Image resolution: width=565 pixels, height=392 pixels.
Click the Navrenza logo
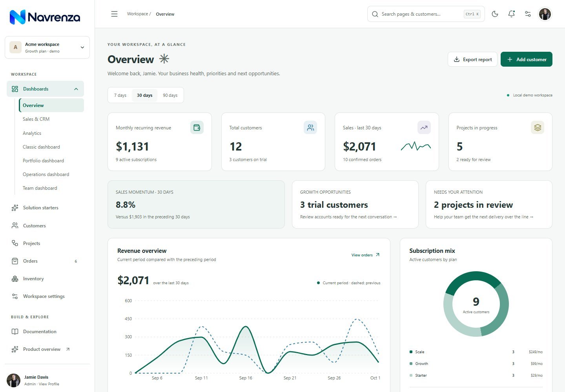point(45,17)
